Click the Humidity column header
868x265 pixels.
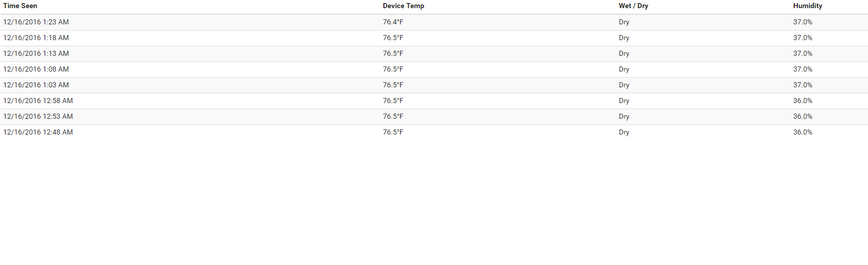807,6
